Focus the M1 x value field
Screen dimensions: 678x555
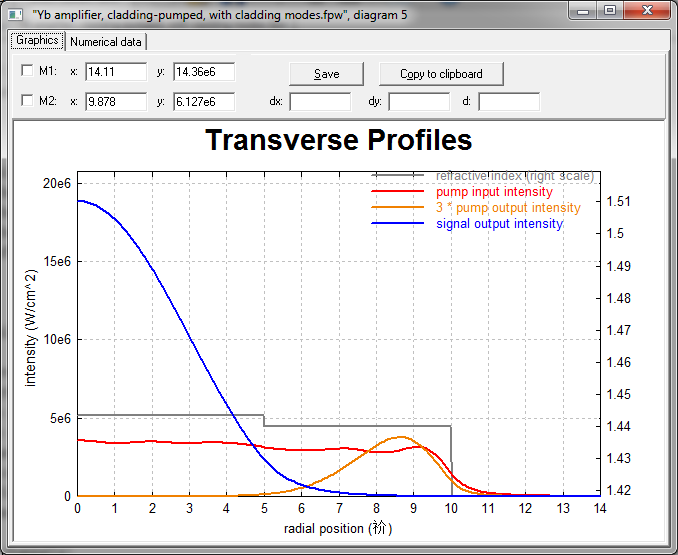click(116, 72)
